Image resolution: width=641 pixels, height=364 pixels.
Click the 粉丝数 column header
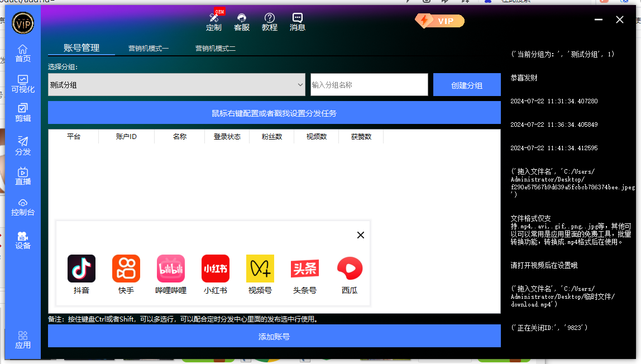(272, 137)
